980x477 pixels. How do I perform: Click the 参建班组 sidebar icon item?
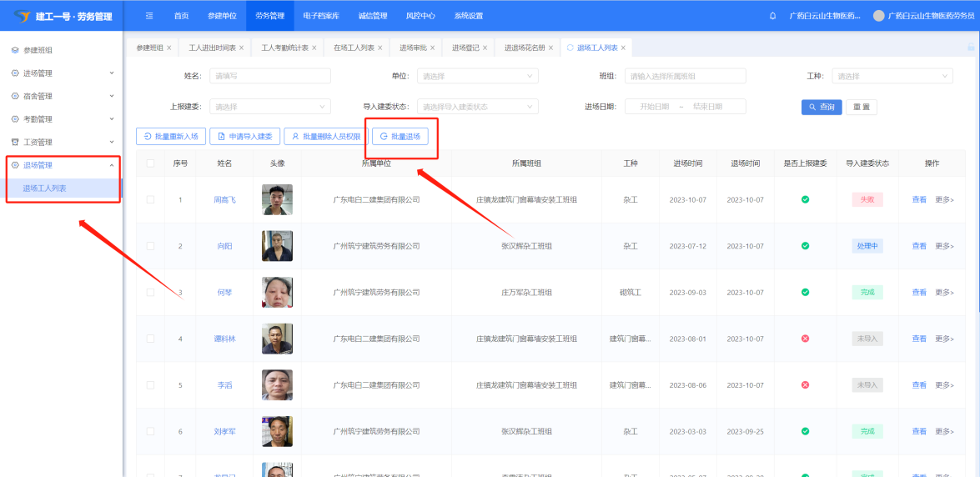(x=15, y=50)
